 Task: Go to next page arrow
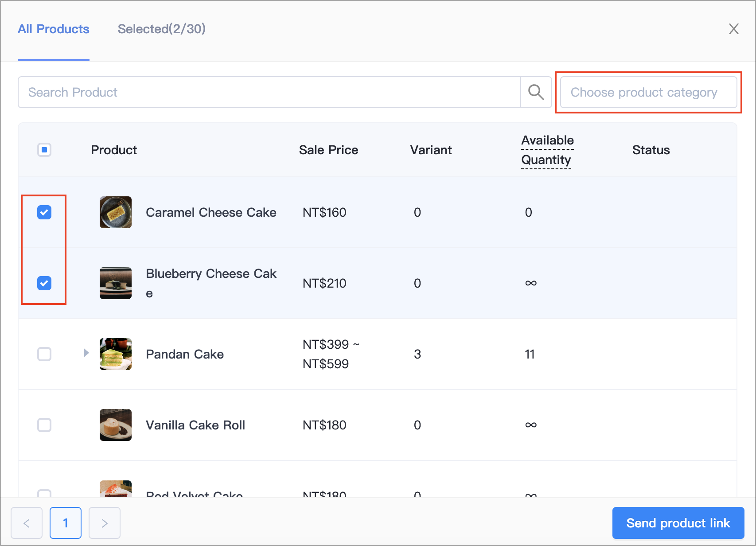pos(105,523)
